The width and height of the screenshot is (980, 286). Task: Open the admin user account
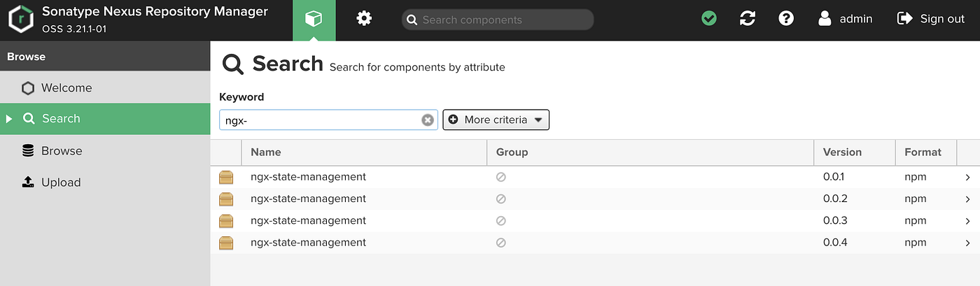coord(846,19)
